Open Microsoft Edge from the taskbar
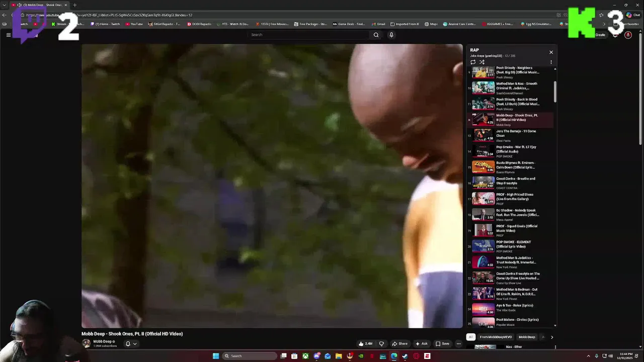The width and height of the screenshot is (644, 362). click(394, 356)
